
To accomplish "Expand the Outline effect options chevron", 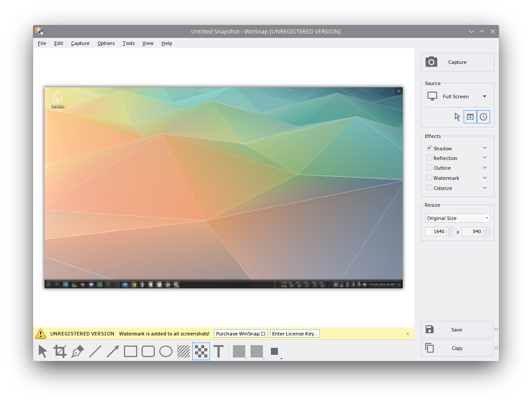I will coord(485,167).
